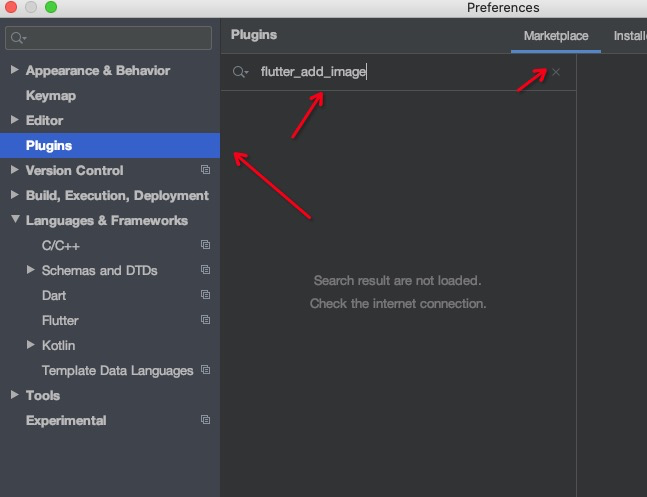Expand the Appearance & Behavior section
The width and height of the screenshot is (647, 497).
pyautogui.click(x=14, y=70)
